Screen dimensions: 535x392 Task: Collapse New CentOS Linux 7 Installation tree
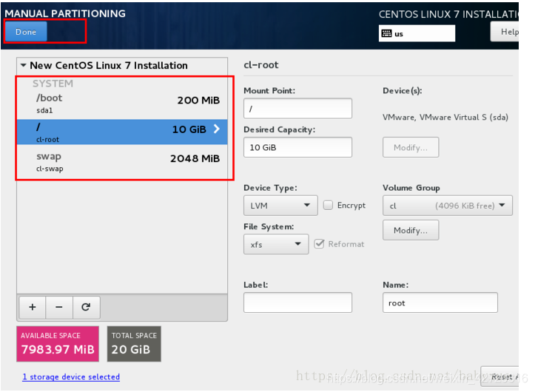(x=23, y=65)
